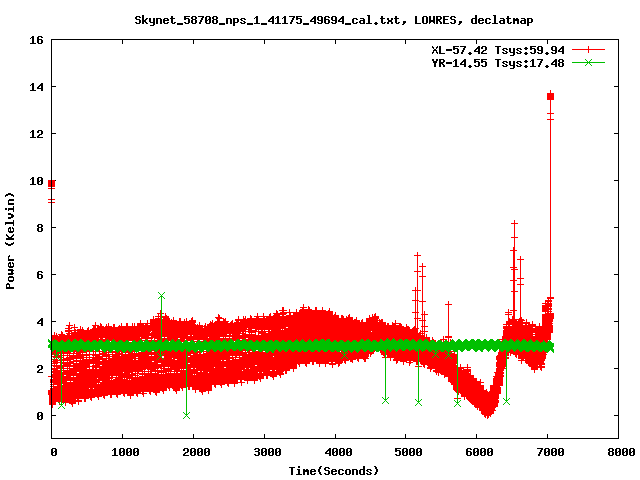Click the green YR legend line sample

point(588,62)
